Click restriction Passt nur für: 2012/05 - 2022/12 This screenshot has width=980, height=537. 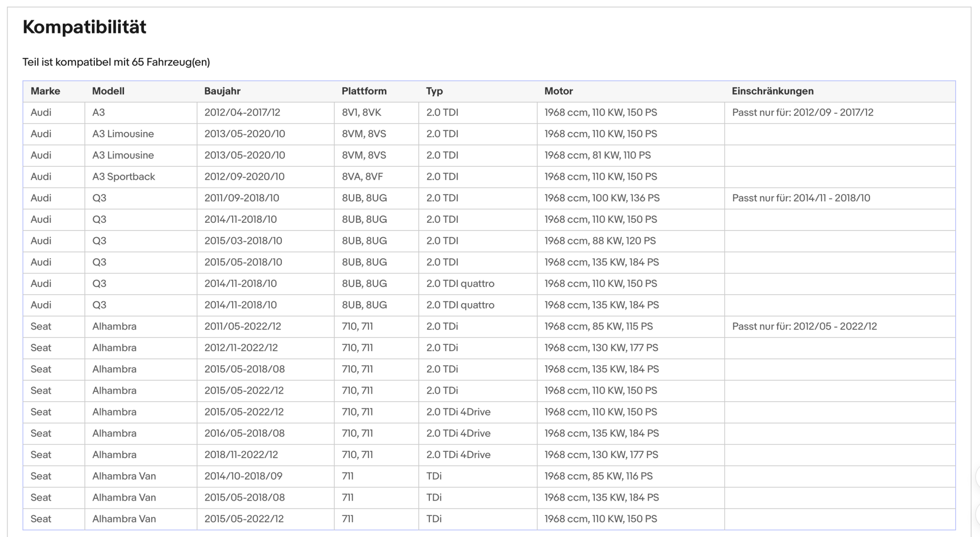(804, 326)
